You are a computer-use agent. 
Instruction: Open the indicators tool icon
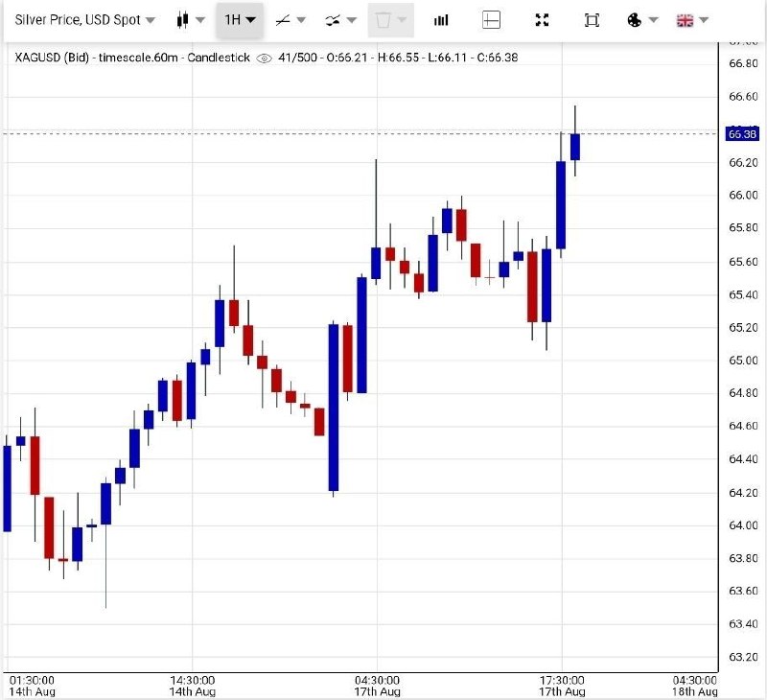pos(333,20)
